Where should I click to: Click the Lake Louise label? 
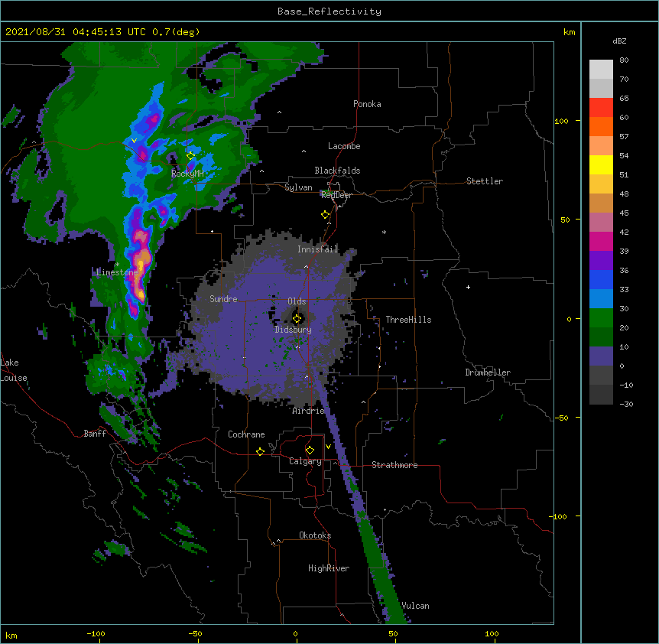pos(13,370)
